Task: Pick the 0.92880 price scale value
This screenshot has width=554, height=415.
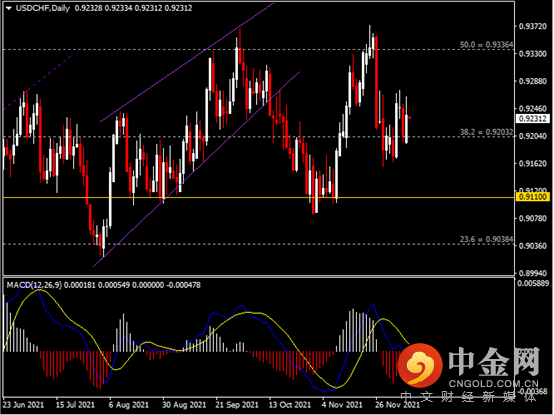Action: click(x=533, y=81)
